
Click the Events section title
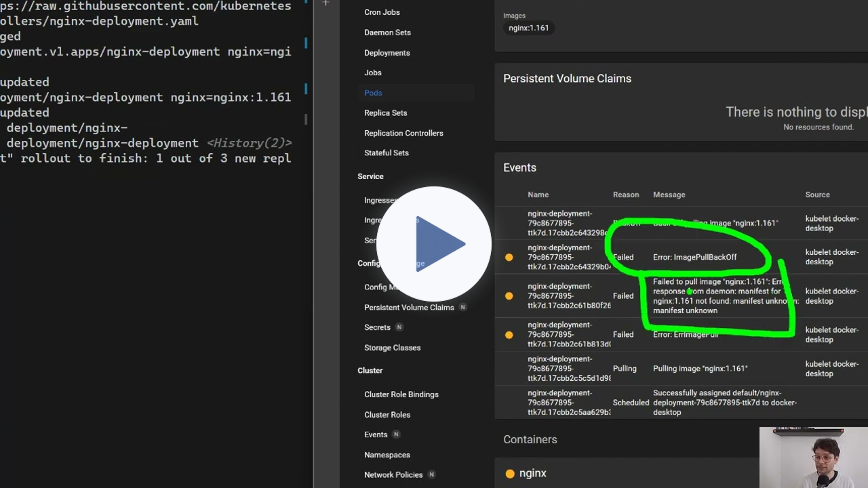[519, 168]
